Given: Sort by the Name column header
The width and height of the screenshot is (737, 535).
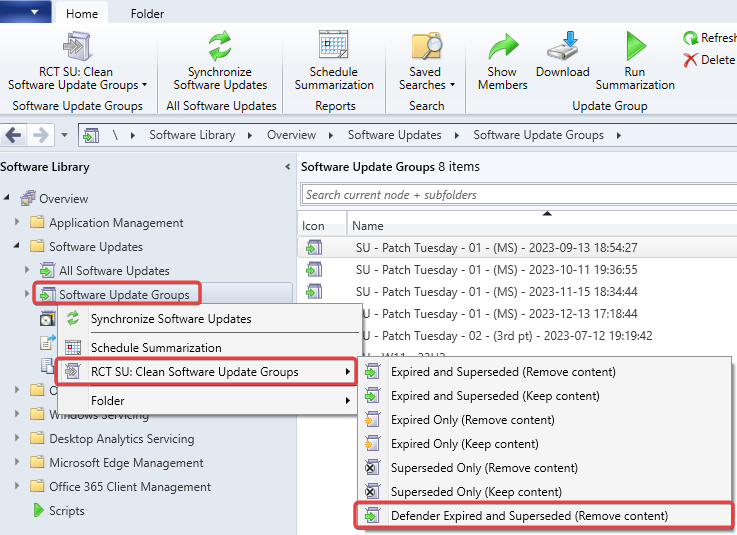Looking at the screenshot, I should tap(542, 226).
